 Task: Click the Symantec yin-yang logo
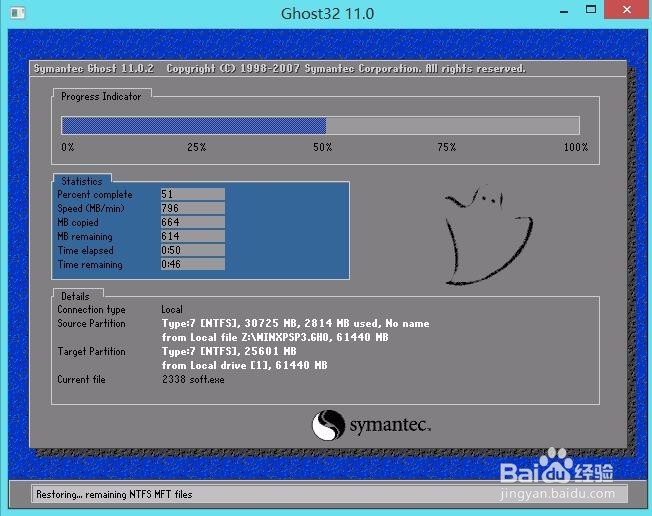click(x=328, y=425)
